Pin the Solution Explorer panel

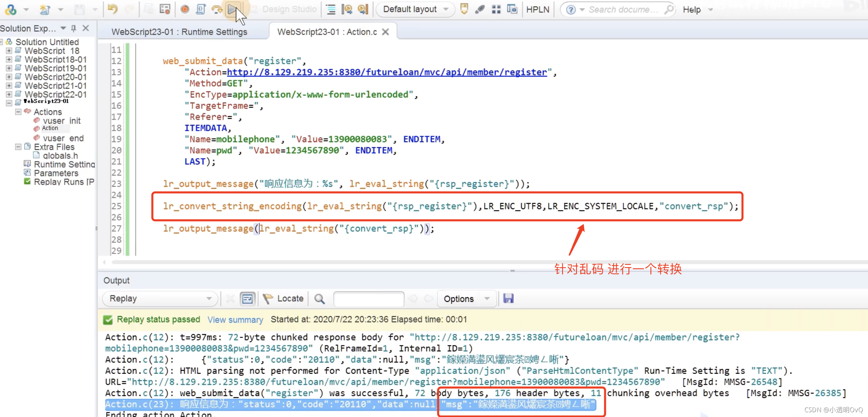[x=74, y=28]
